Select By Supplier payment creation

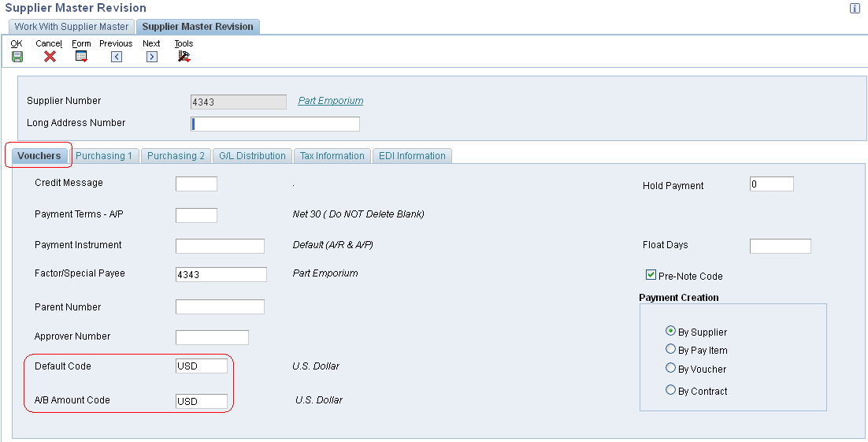point(670,331)
